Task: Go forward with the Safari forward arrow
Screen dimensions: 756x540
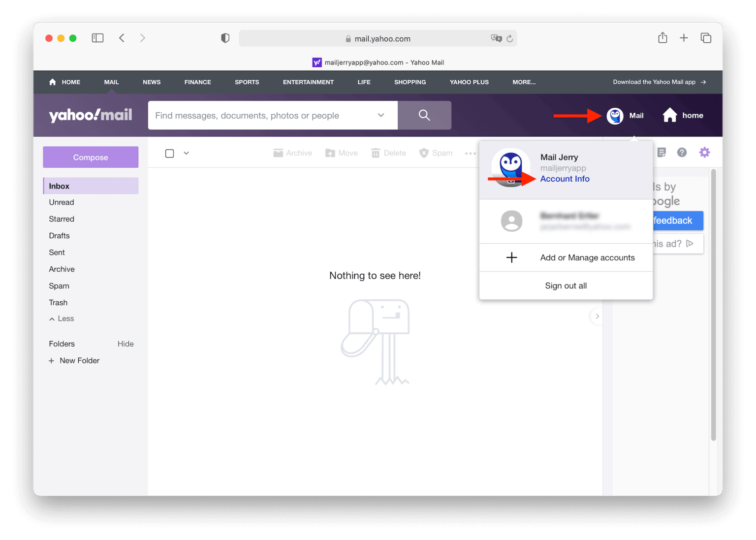Action: (143, 38)
